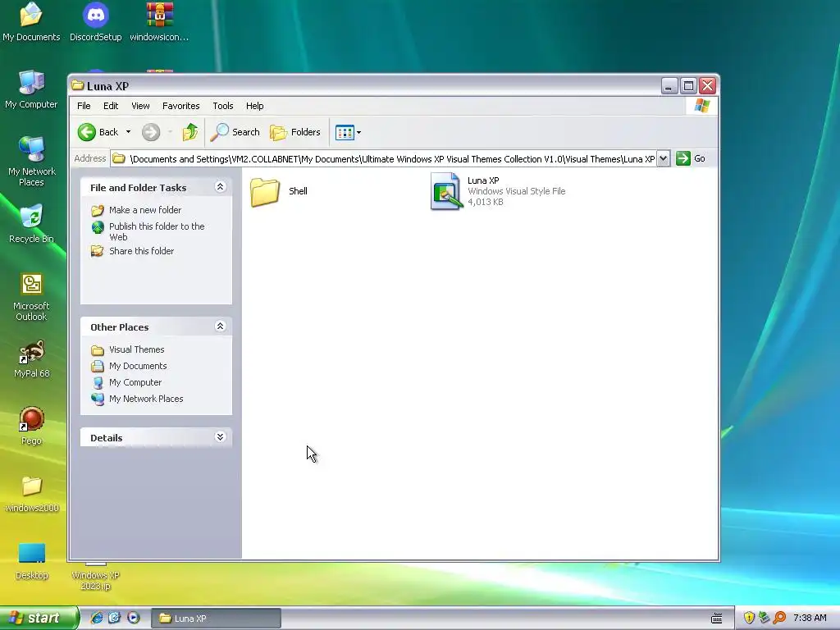Toggle the Folders tree pane
840x630 pixels.
(294, 132)
